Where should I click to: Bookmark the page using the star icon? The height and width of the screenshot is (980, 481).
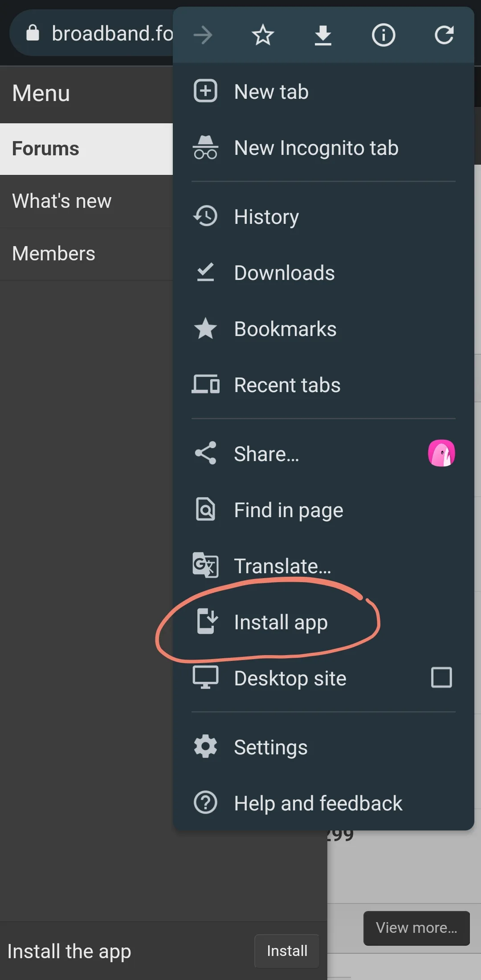click(263, 35)
